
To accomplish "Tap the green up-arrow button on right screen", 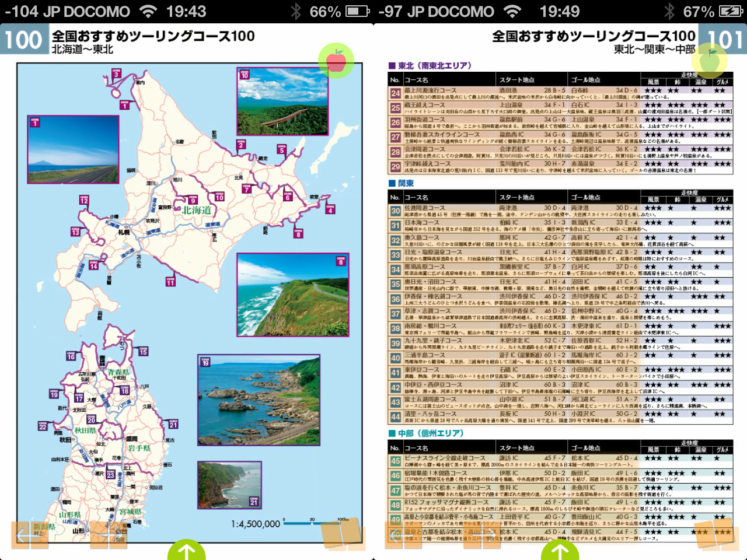I will pos(560,549).
